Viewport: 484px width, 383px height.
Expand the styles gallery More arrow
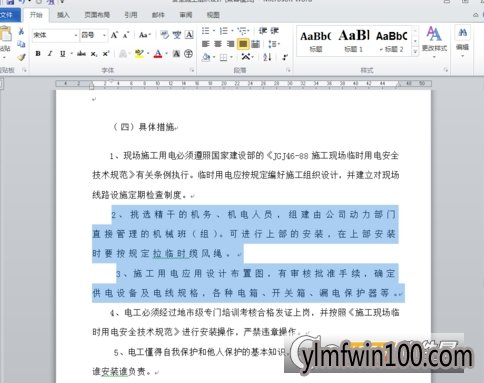[x=415, y=51]
